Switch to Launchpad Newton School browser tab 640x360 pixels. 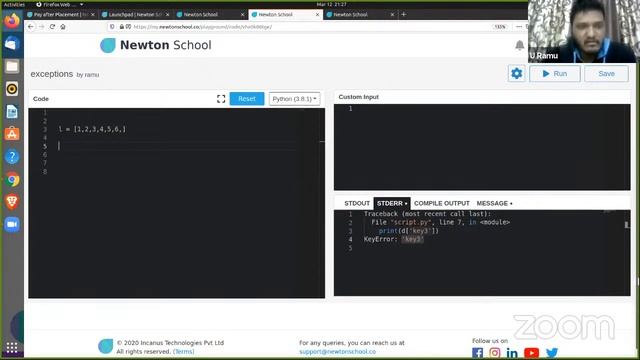(135, 14)
